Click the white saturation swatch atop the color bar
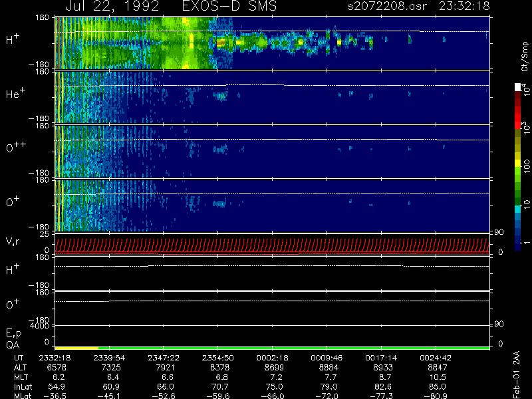532x399 pixels. 518,87
